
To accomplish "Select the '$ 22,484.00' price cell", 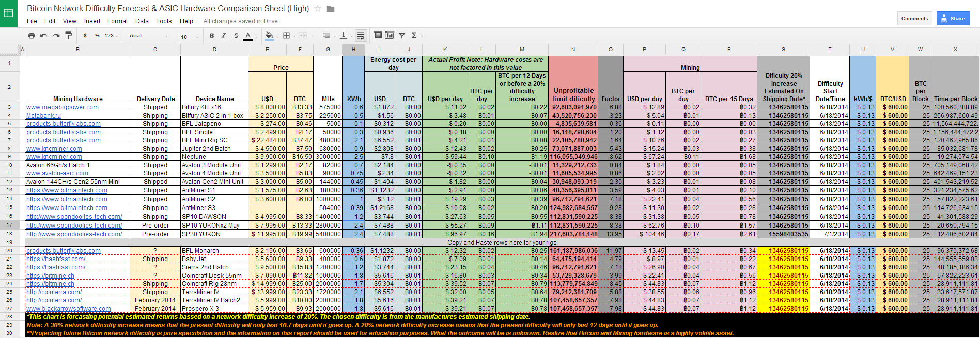I will click(267, 140).
